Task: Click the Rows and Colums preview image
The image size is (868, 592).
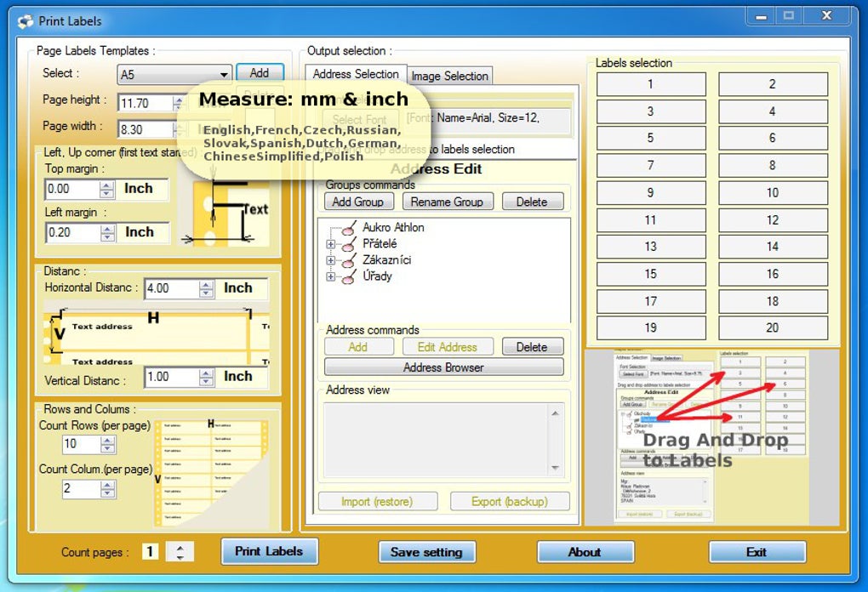Action: pos(211,472)
